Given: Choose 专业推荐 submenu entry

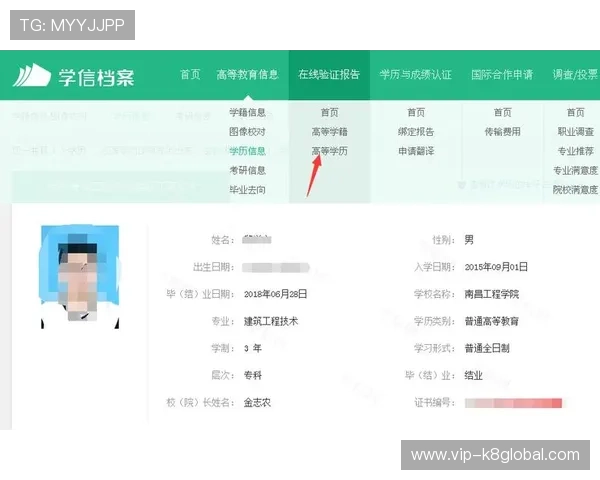Looking at the screenshot, I should (576, 151).
